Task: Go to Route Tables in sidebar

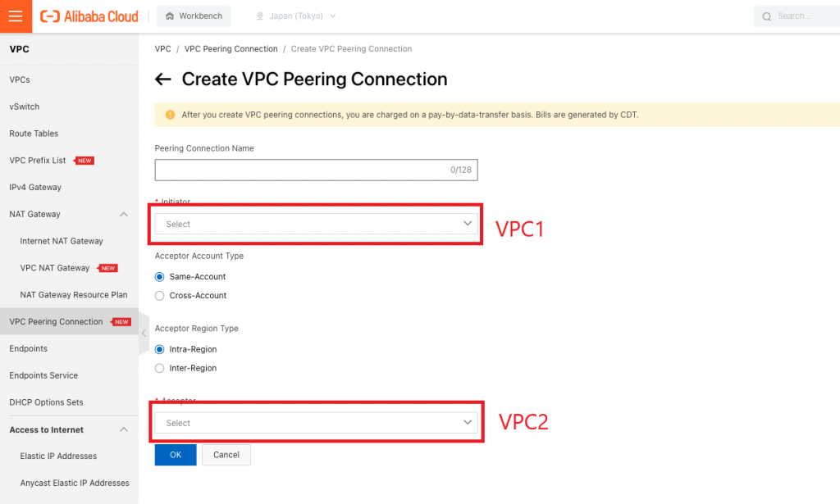Action: (x=34, y=134)
